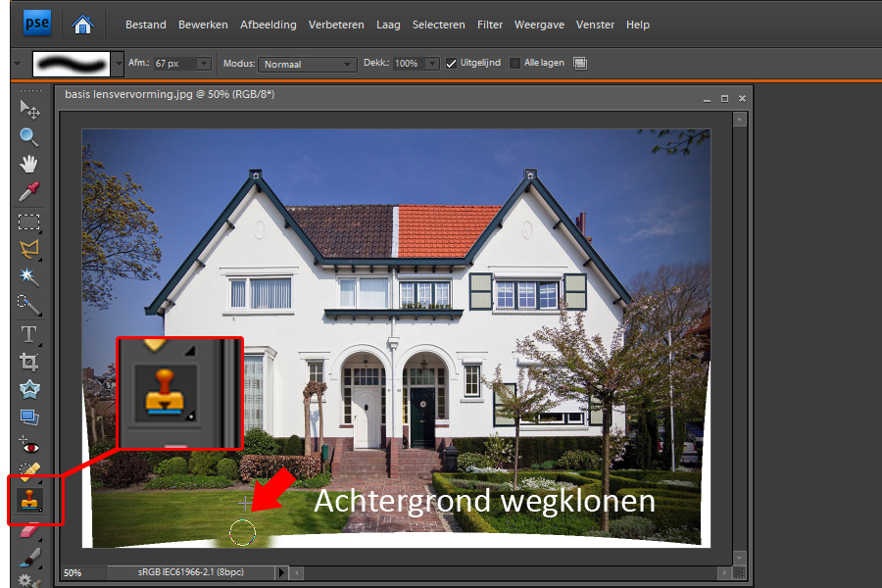882x588 pixels.
Task: Activate the Eyedropper tool
Action: click(29, 191)
